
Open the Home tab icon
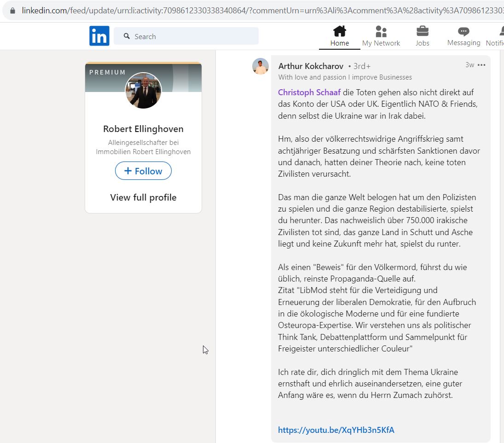point(339,31)
